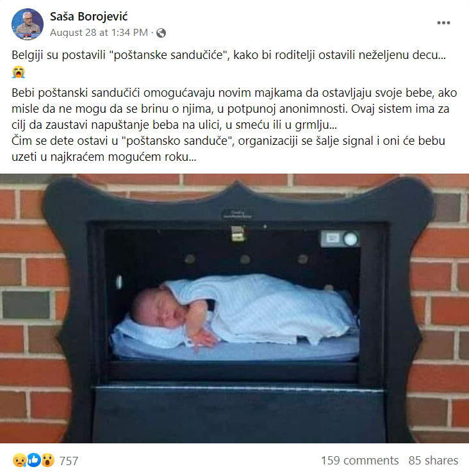
Task: Open the August 28 at 1:34 PM timestamp
Action: coord(99,33)
